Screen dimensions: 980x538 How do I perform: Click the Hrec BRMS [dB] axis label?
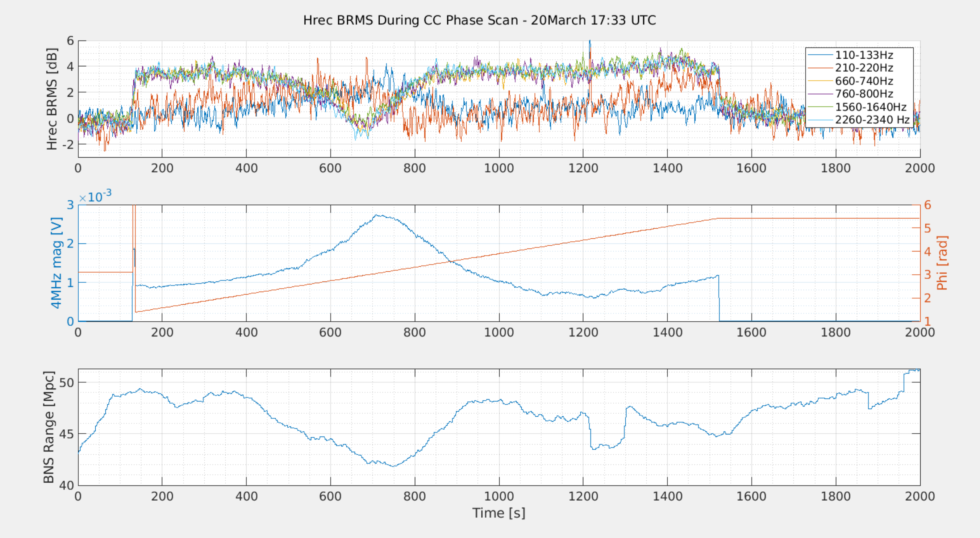tap(52, 99)
